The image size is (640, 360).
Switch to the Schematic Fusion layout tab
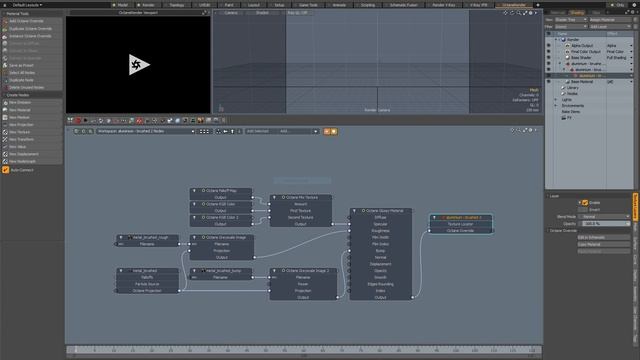pos(403,5)
